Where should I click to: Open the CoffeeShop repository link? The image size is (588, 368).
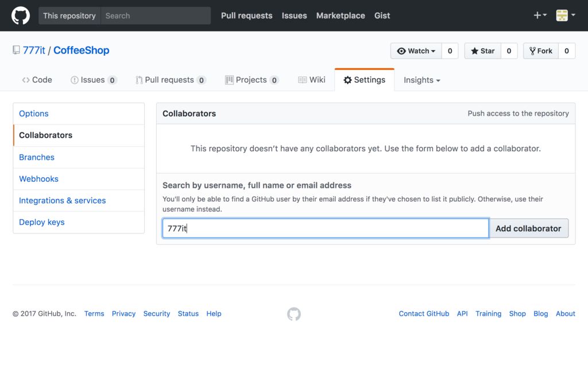(x=82, y=51)
